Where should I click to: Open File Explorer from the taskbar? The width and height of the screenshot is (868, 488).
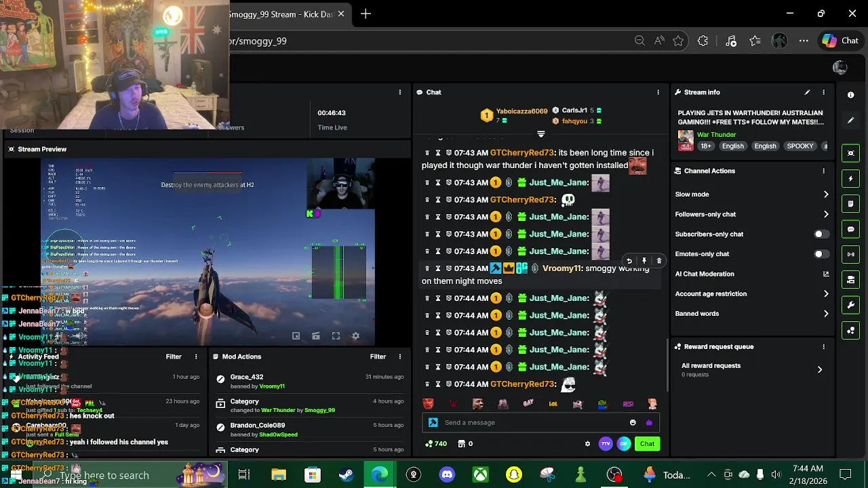tap(279, 474)
